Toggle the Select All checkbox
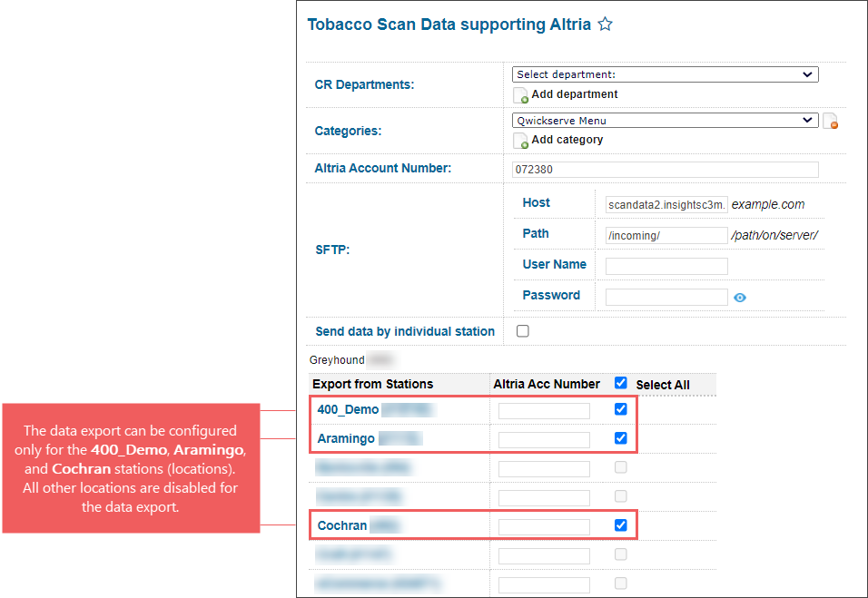This screenshot has height=598, width=868. tap(620, 383)
